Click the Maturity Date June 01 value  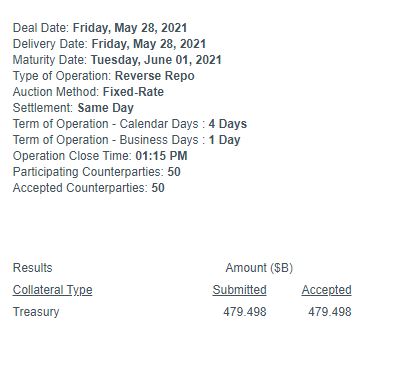tap(156, 60)
